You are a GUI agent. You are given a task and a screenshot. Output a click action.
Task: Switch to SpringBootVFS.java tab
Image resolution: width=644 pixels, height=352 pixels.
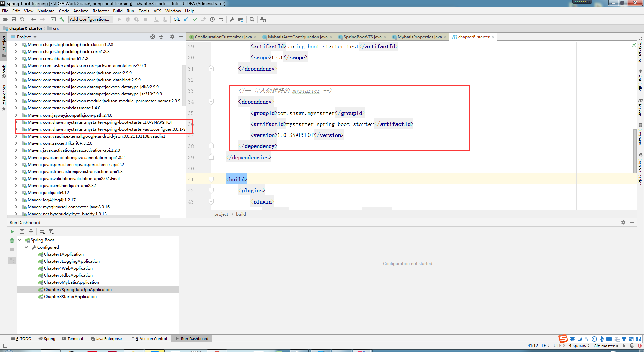[362, 37]
